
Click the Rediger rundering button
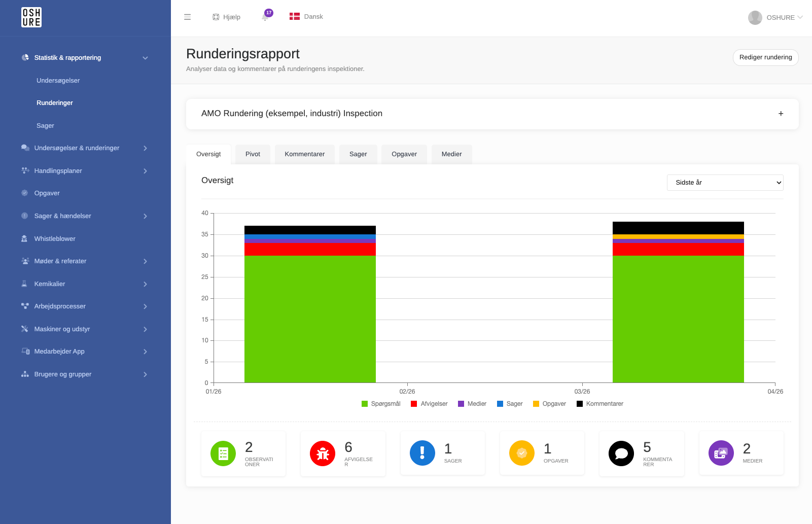766,57
